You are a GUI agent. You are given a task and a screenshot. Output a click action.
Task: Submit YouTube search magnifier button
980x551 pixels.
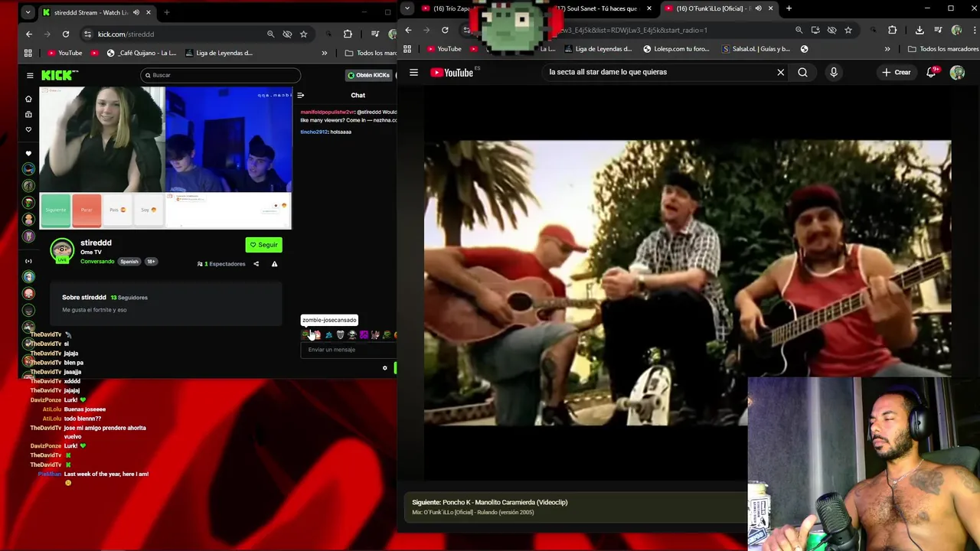802,73
